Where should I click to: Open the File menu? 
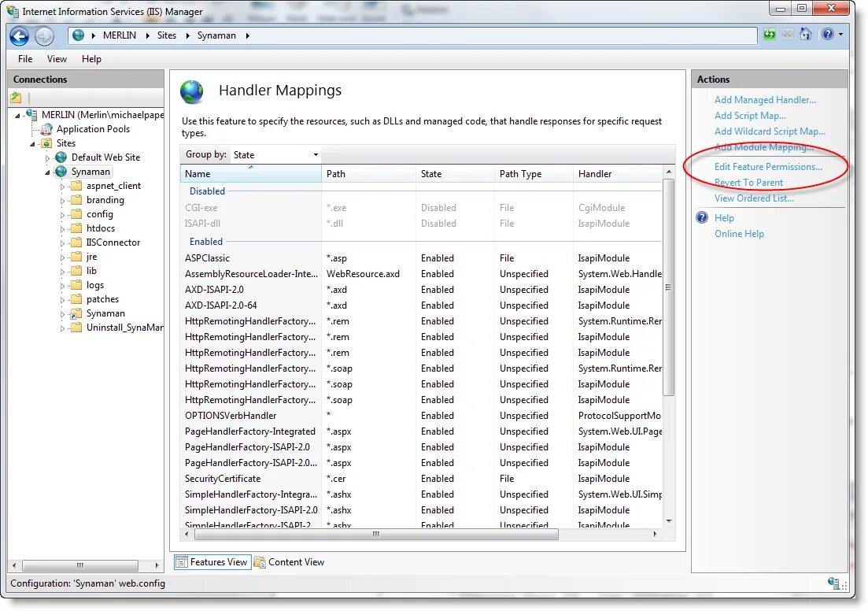click(25, 59)
